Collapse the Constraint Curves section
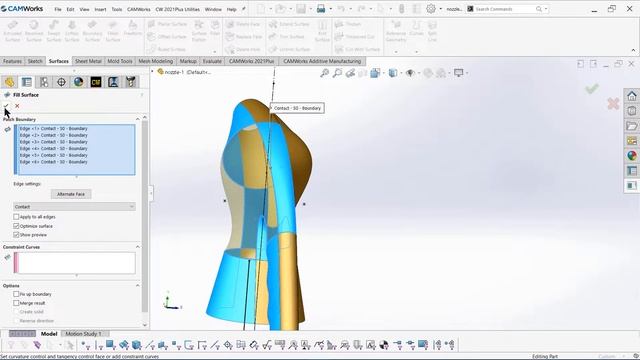This screenshot has width=640, height=360. point(138,247)
